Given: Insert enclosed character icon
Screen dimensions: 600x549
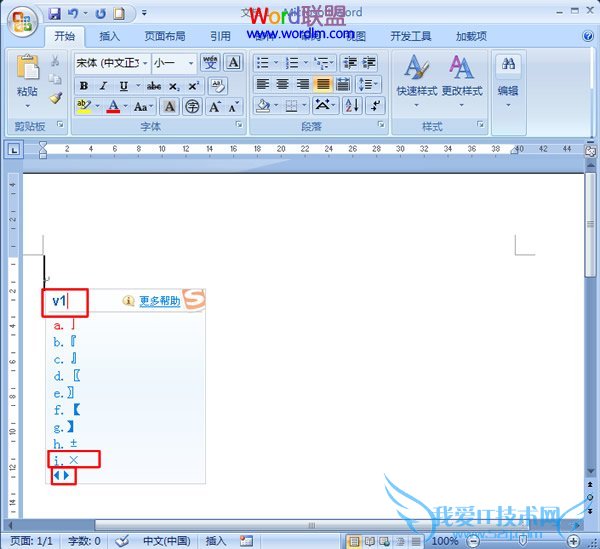Looking at the screenshot, I should pos(192,107).
